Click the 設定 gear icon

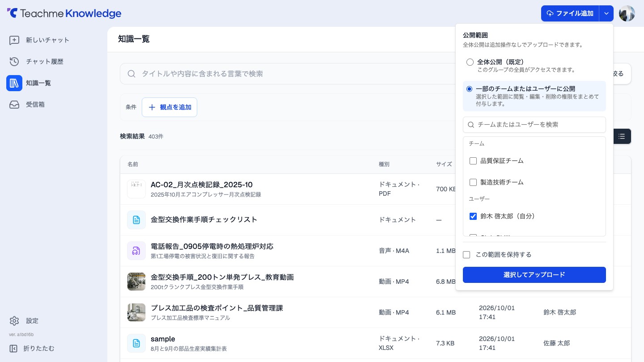click(x=14, y=321)
